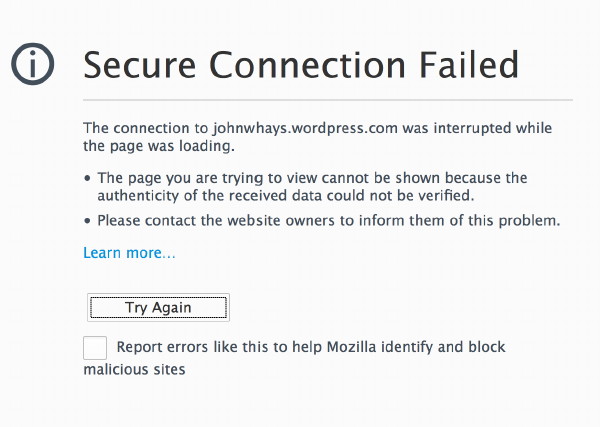Open the Learn more… link
This screenshot has width=600, height=427.
pyautogui.click(x=129, y=253)
